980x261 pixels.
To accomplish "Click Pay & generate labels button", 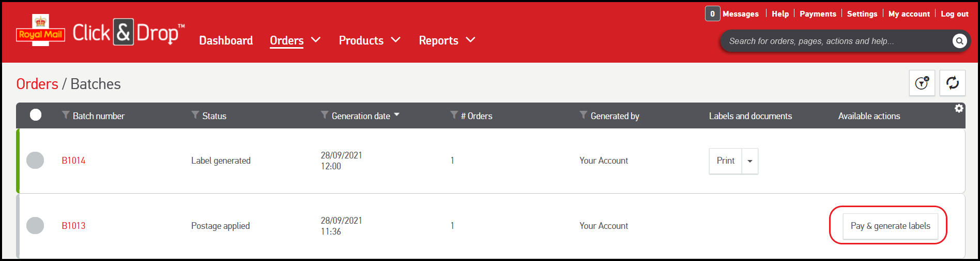I will [x=890, y=226].
